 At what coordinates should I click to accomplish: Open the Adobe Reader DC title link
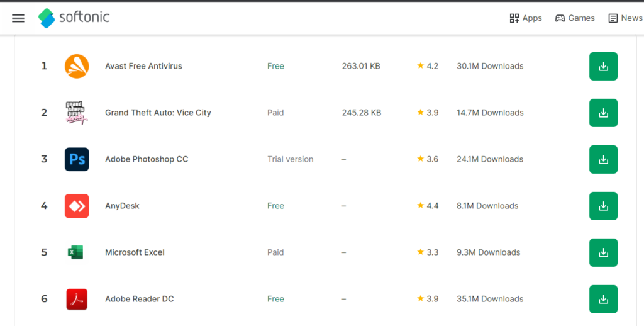pyautogui.click(x=139, y=299)
